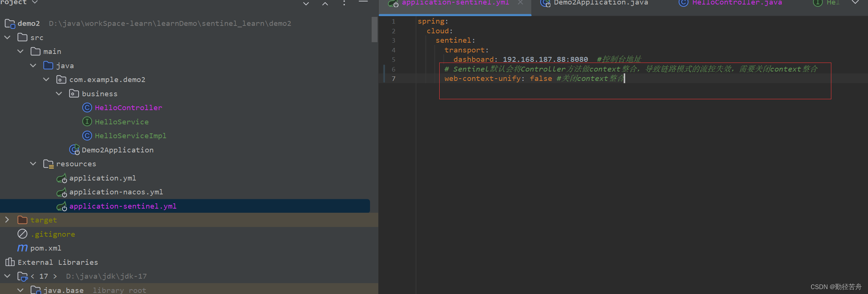Viewport: 868px width, 294px height.
Task: Click the Demo2Application run-class icon
Action: (x=74, y=150)
